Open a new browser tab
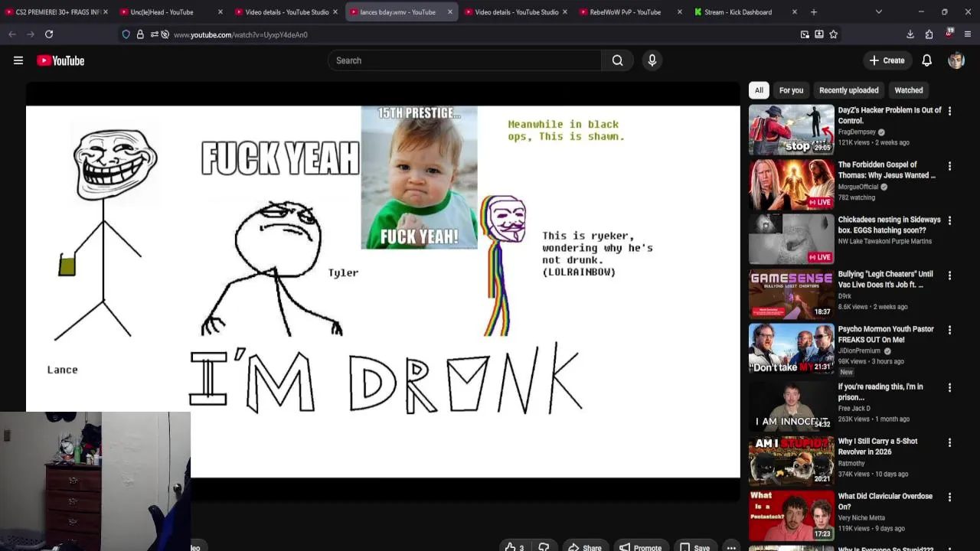The width and height of the screenshot is (980, 551). (x=814, y=12)
